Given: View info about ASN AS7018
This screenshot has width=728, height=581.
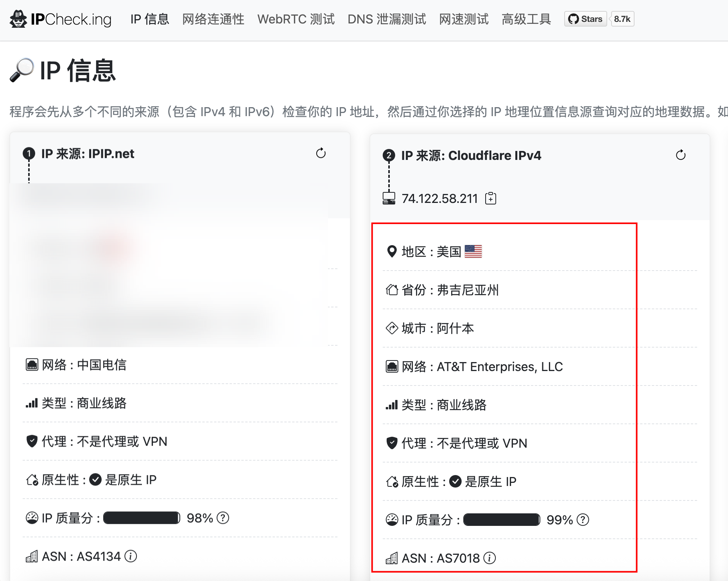Looking at the screenshot, I should pos(490,558).
